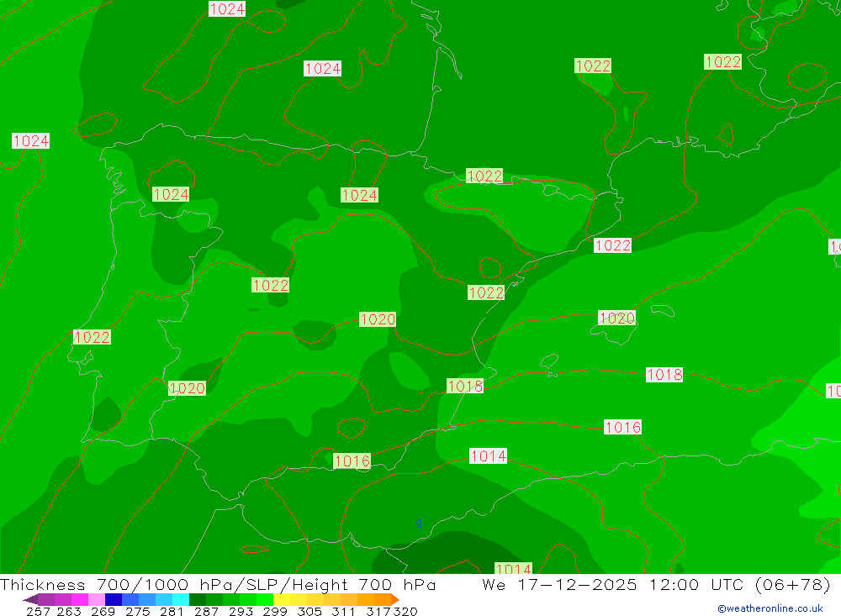Select the pure yellow legend swatch
841x616 pixels.
[282, 599]
